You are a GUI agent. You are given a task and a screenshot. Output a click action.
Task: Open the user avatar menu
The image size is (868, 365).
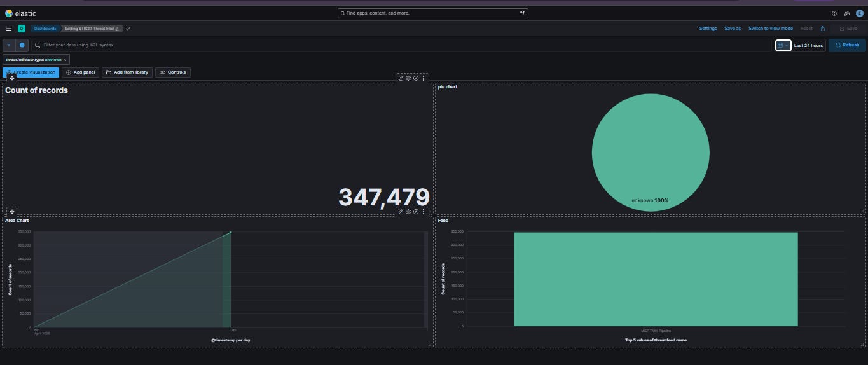[860, 13]
